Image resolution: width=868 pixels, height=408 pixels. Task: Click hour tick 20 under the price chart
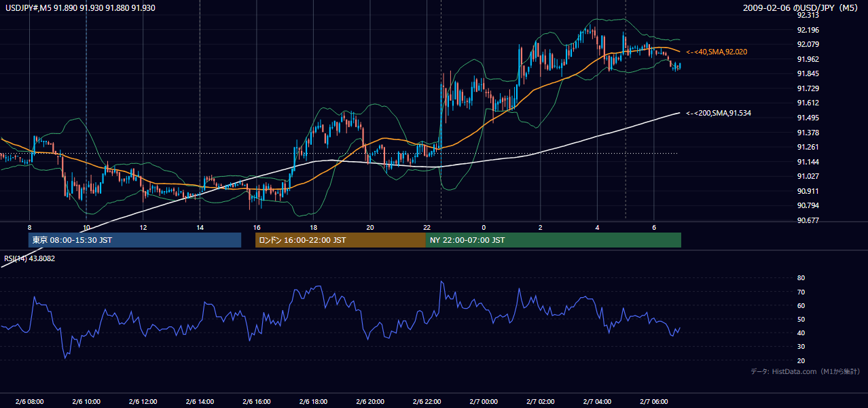click(370, 227)
